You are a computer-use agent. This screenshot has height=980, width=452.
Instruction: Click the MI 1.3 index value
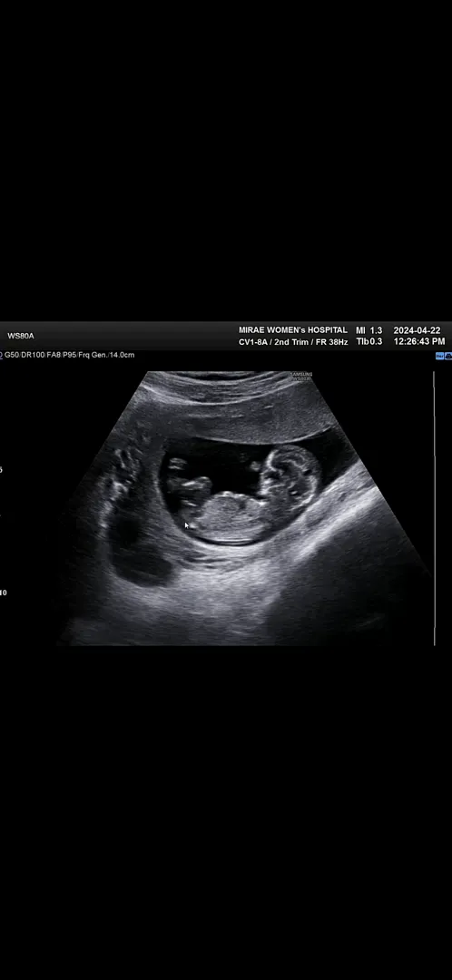coord(368,330)
